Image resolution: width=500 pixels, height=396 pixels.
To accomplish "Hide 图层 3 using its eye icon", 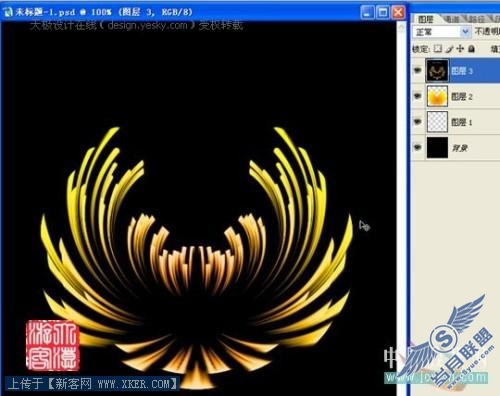I will coord(417,70).
